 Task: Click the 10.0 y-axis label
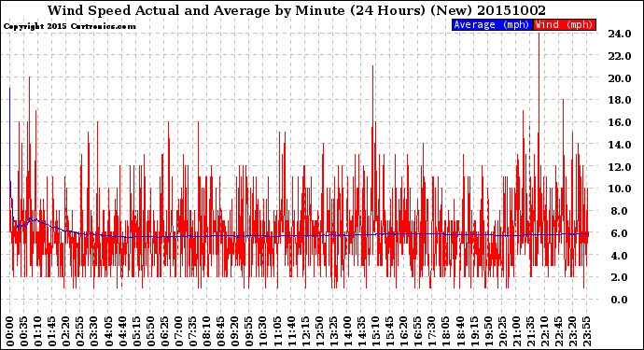pos(620,189)
